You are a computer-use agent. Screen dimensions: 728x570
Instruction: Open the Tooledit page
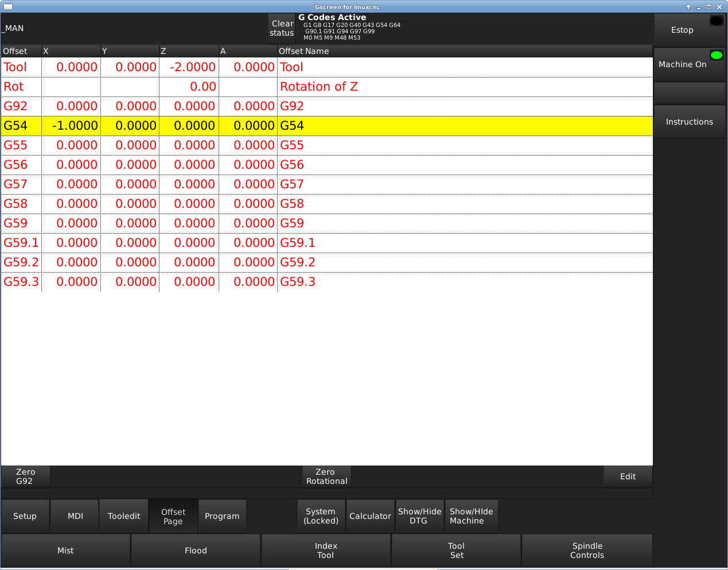tap(124, 516)
